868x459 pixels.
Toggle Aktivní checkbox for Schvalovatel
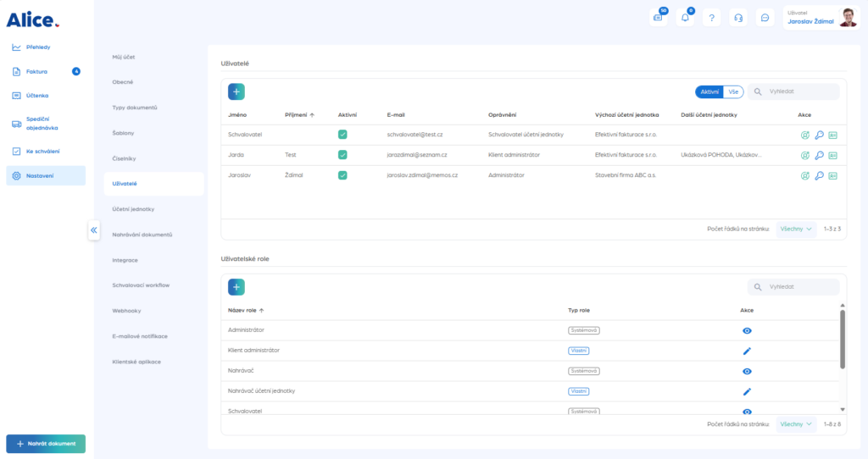click(x=342, y=135)
